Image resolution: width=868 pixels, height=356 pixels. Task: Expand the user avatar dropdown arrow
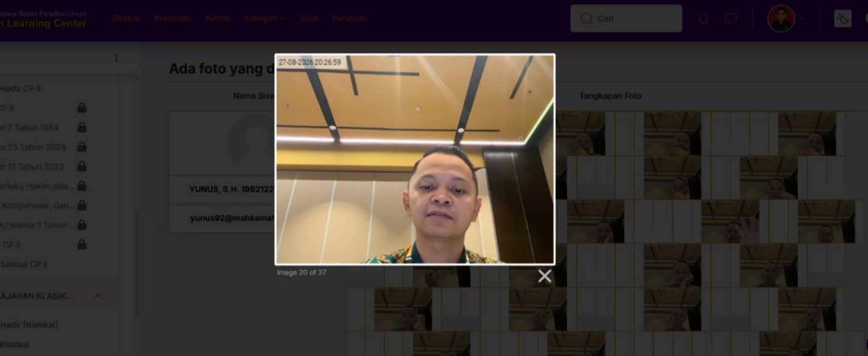(x=802, y=19)
